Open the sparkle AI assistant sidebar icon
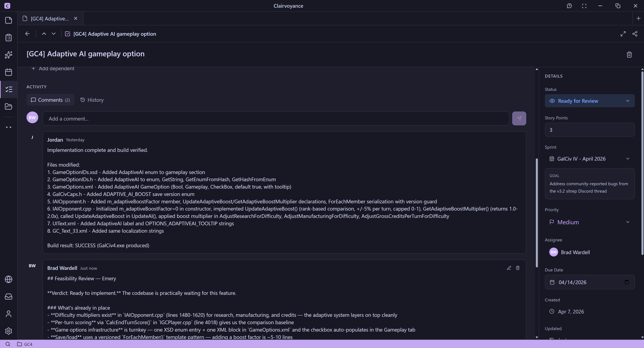This screenshot has width=644, height=348. (9, 55)
